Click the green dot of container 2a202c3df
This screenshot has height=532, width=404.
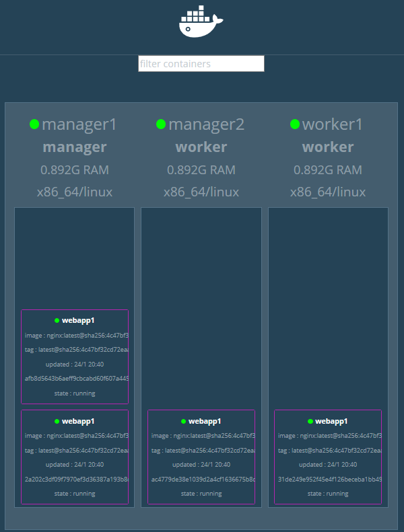click(x=57, y=421)
